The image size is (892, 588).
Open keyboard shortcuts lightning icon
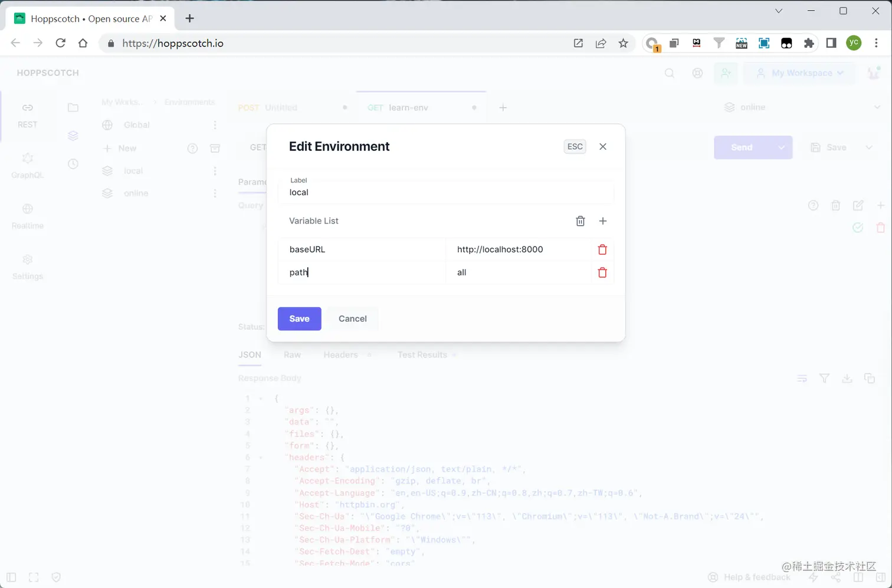pyautogui.click(x=814, y=577)
